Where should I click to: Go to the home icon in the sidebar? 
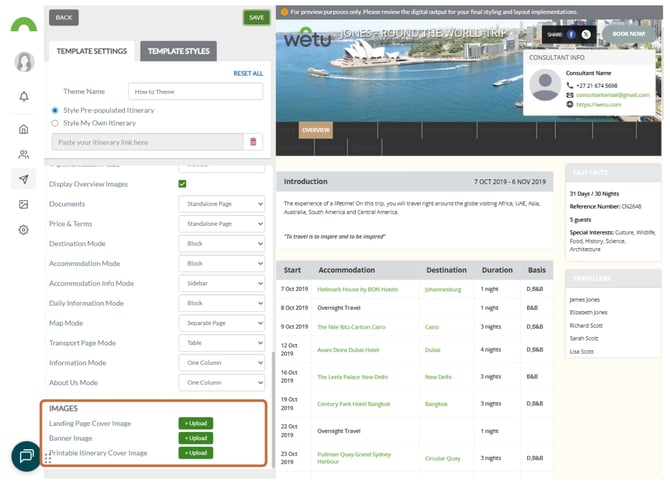pos(24,129)
